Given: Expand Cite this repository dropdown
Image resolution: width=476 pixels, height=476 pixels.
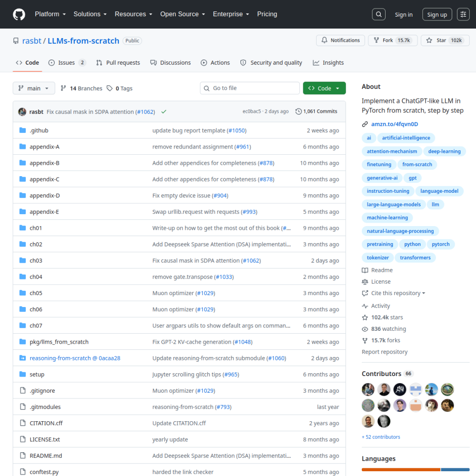Looking at the screenshot, I should click(x=394, y=293).
